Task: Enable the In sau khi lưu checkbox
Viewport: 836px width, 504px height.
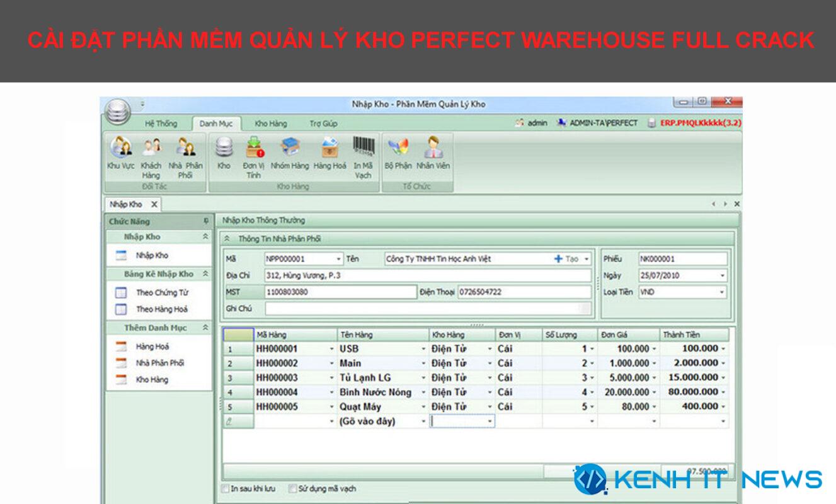Action: pyautogui.click(x=226, y=488)
